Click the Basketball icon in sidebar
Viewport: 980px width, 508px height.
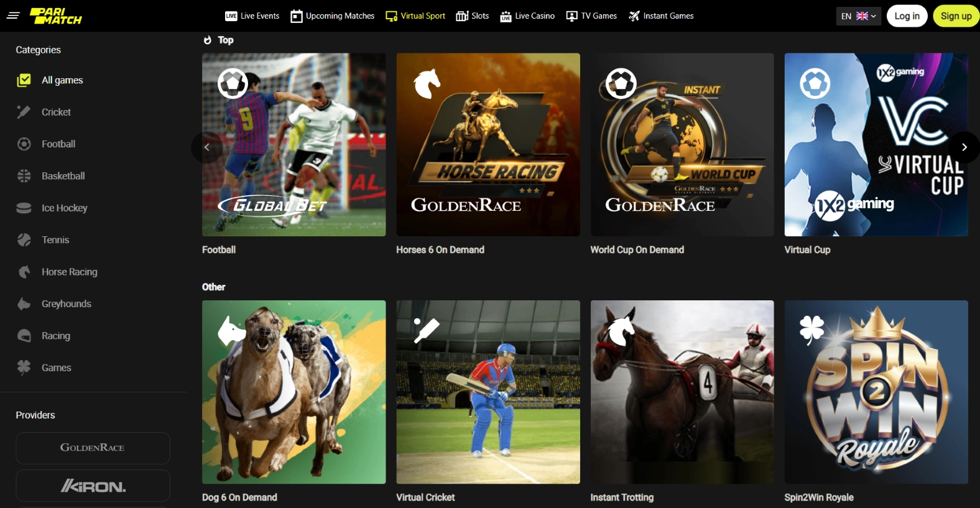click(24, 176)
